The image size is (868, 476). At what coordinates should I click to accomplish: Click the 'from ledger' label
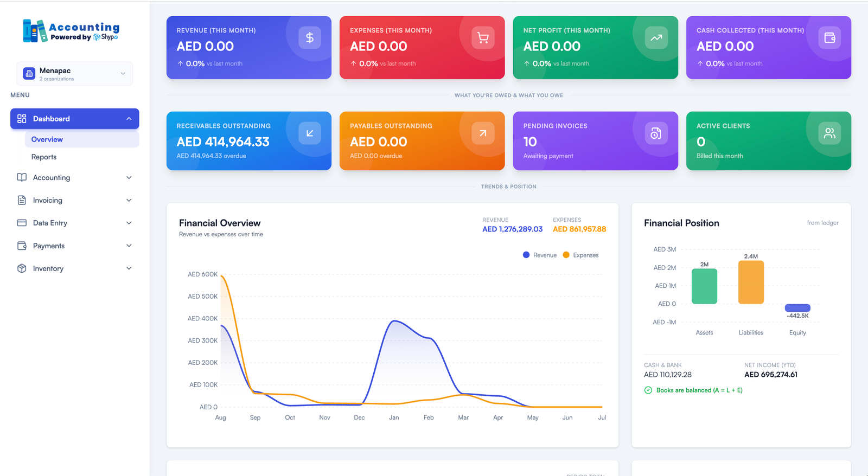point(822,223)
